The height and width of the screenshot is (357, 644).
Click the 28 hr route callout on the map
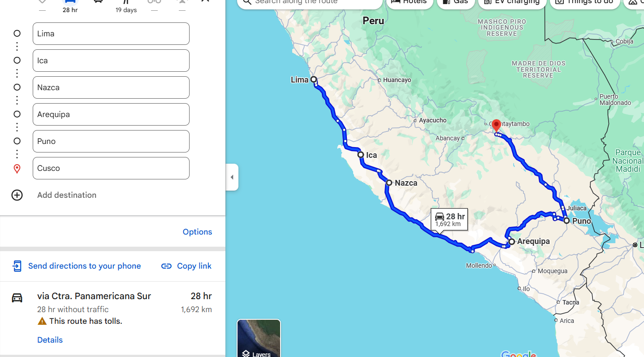click(x=450, y=219)
